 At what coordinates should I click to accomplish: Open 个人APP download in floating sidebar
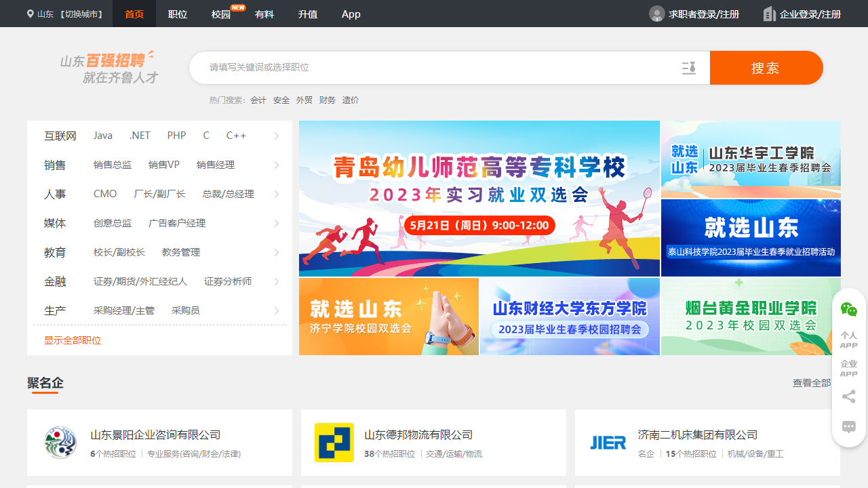[x=849, y=340]
